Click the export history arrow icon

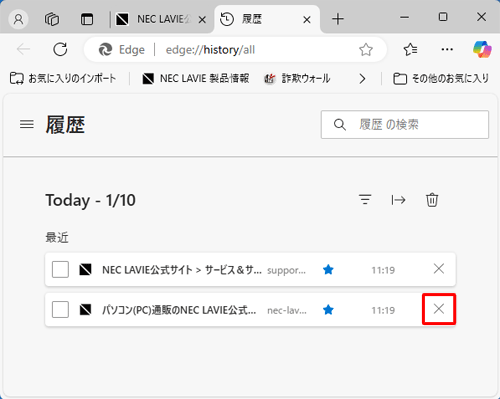click(x=398, y=200)
